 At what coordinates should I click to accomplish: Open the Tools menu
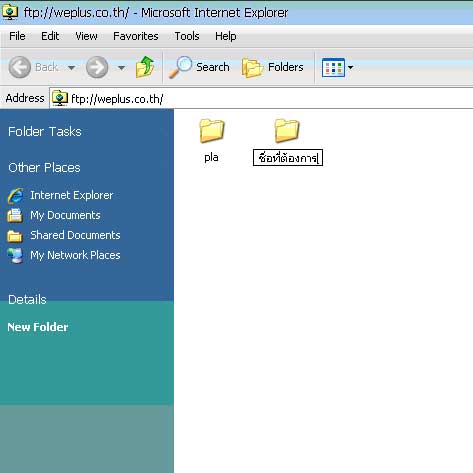click(187, 36)
